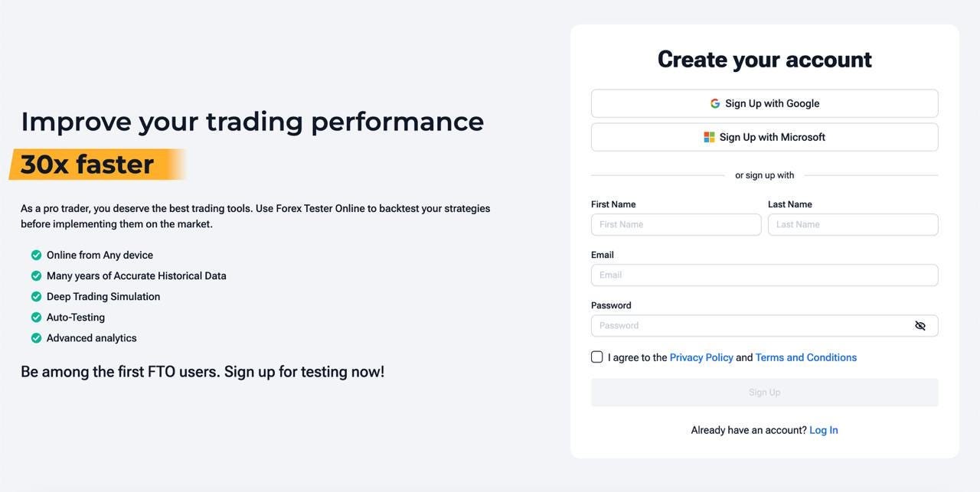Click the orange 30x faster highlight
The width and height of the screenshot is (980, 492).
(x=98, y=165)
